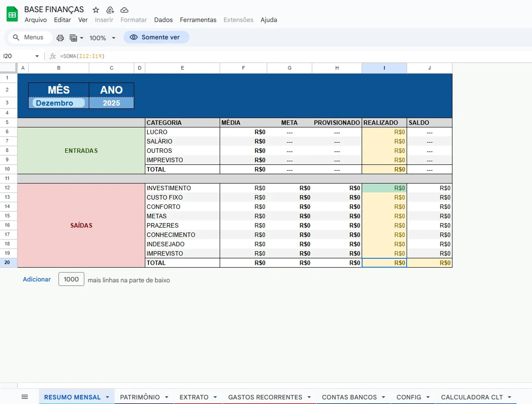Click the BASE FINANÇAS document title
This screenshot has height=404, width=532.
tap(54, 10)
